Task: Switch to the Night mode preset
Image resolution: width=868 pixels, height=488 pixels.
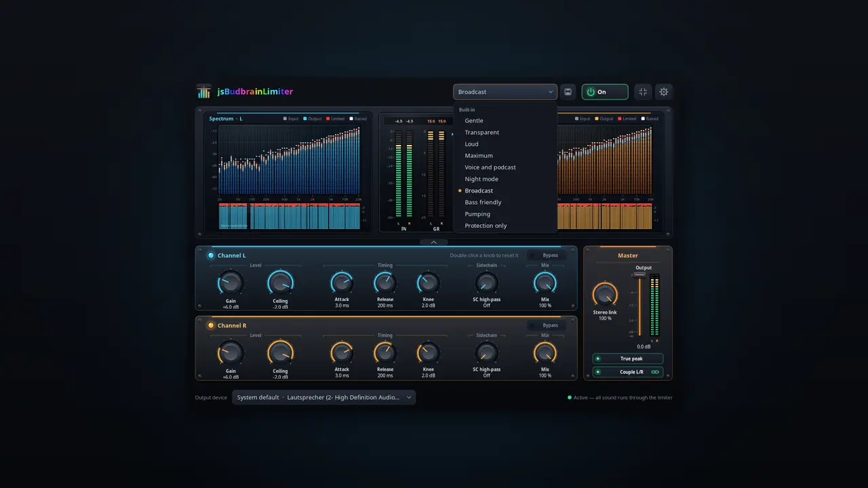Action: 505,179
